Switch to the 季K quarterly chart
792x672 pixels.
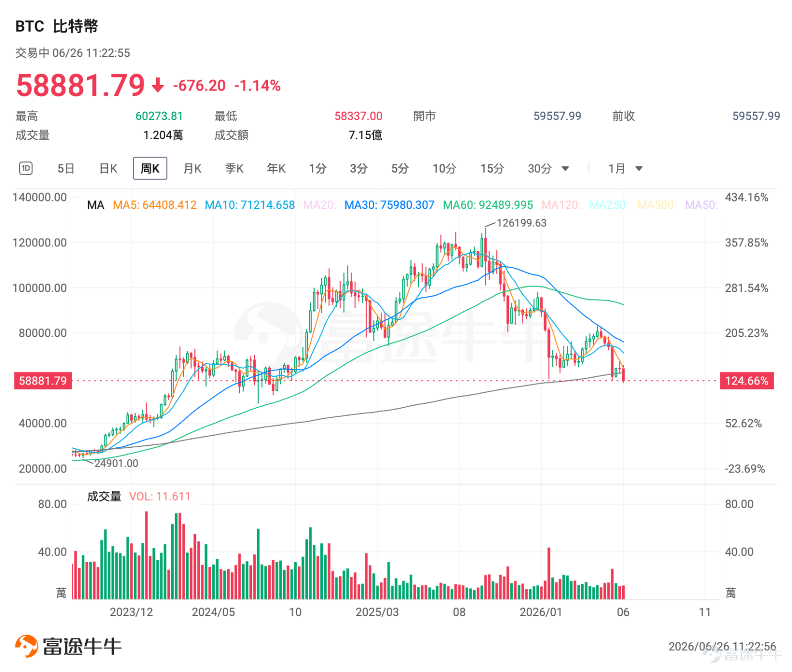pos(234,169)
